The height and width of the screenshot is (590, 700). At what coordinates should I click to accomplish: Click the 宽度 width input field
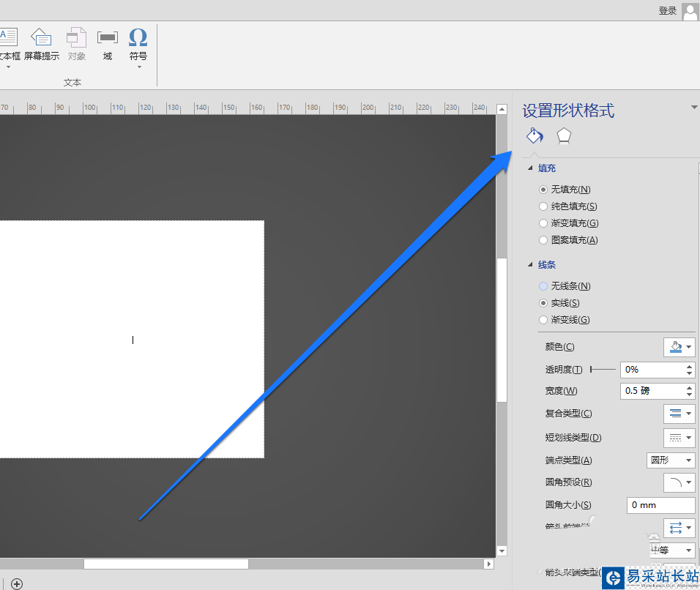coord(657,391)
